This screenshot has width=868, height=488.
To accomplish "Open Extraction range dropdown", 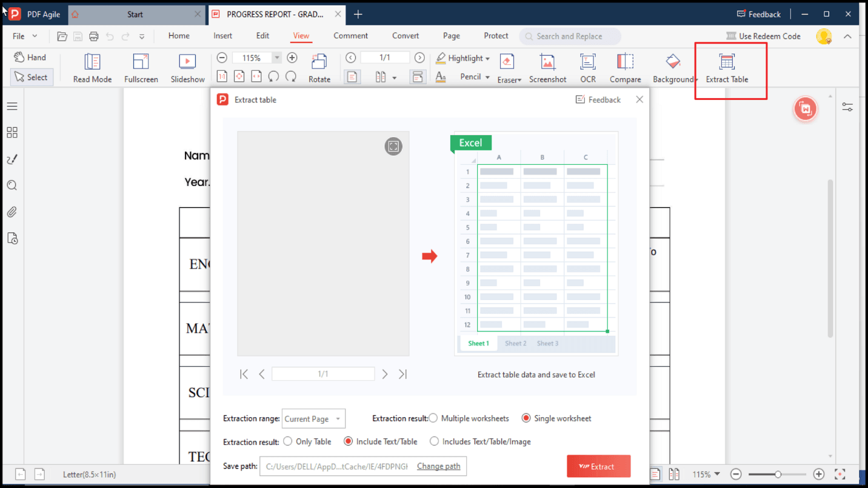I will [x=313, y=419].
